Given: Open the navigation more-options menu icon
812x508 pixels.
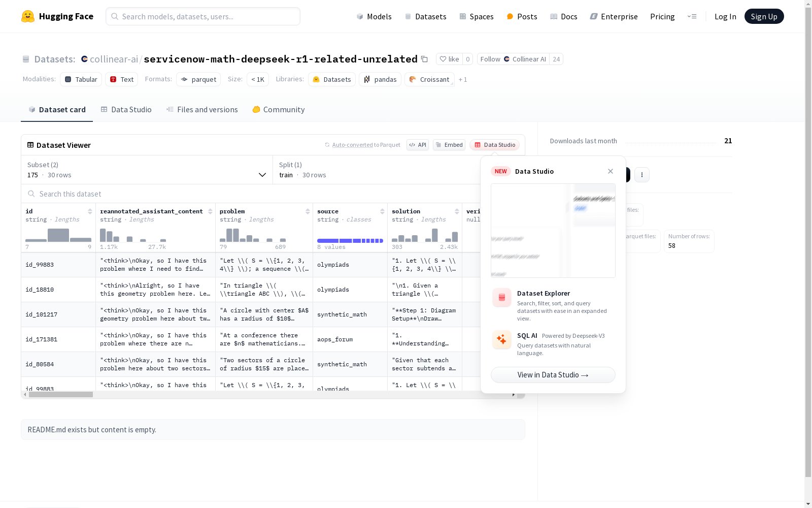Looking at the screenshot, I should [692, 16].
